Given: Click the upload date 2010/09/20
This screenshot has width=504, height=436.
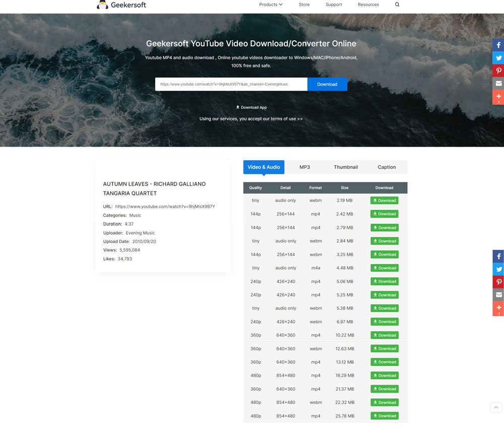Looking at the screenshot, I should pyautogui.click(x=144, y=241).
